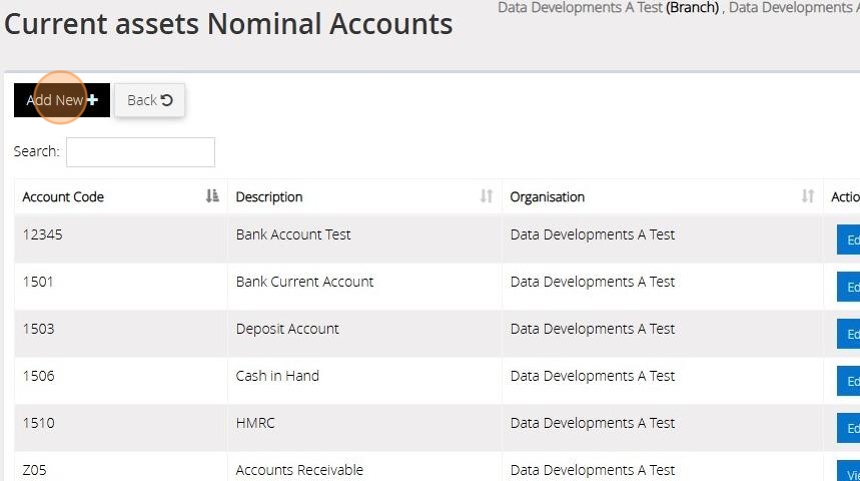
Task: Select the Bank Current Account description cell
Action: (x=305, y=282)
